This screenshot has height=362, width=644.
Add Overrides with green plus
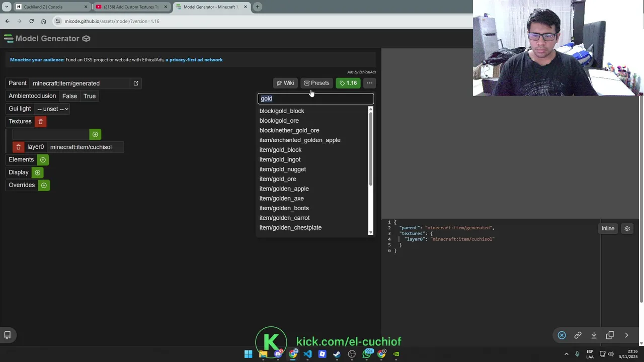point(44,186)
